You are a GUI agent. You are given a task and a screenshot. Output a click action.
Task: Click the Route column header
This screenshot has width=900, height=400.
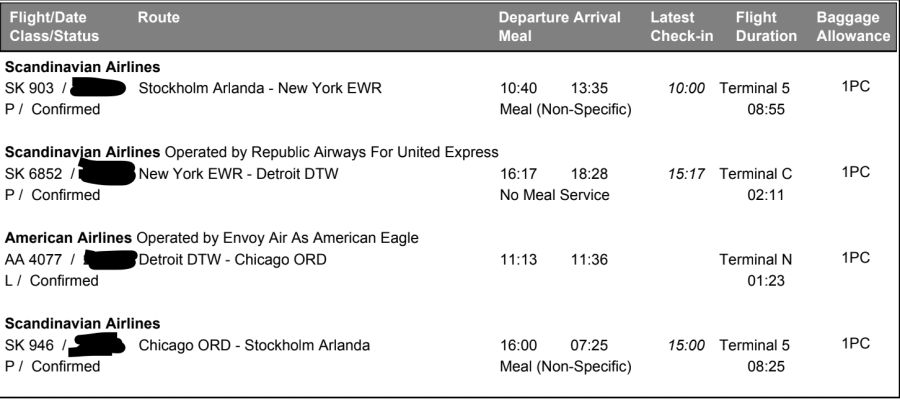158,18
